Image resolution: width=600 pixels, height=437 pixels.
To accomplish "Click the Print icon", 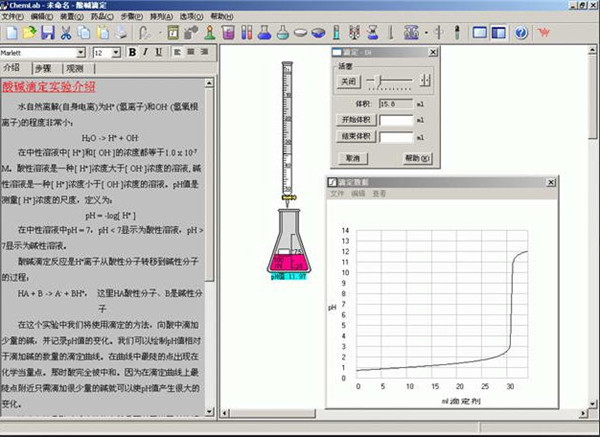I will click(x=121, y=33).
